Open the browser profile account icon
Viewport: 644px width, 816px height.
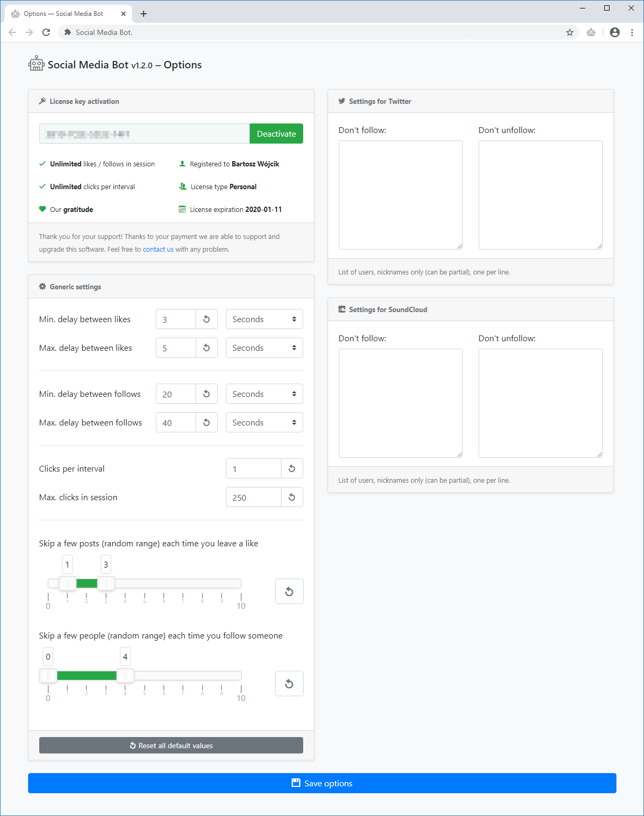[x=615, y=32]
